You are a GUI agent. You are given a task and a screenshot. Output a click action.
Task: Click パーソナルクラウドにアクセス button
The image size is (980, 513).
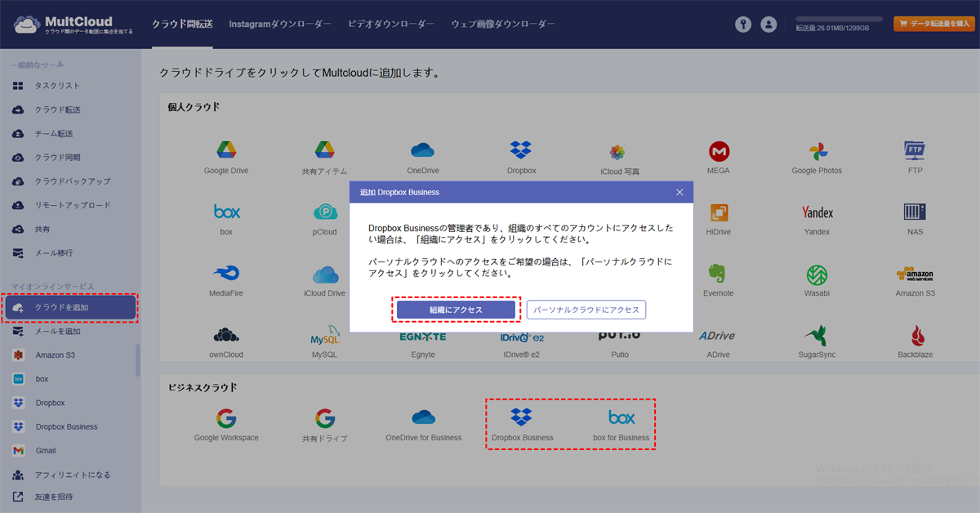586,310
